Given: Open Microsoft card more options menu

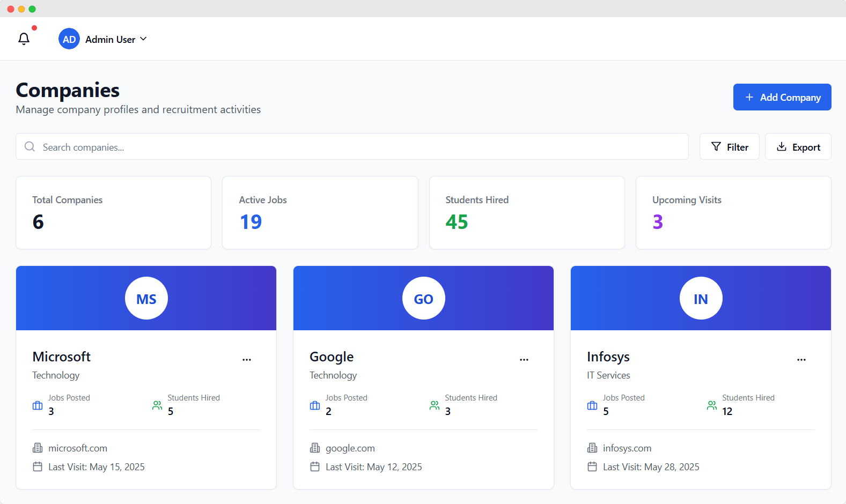Looking at the screenshot, I should coord(247,360).
